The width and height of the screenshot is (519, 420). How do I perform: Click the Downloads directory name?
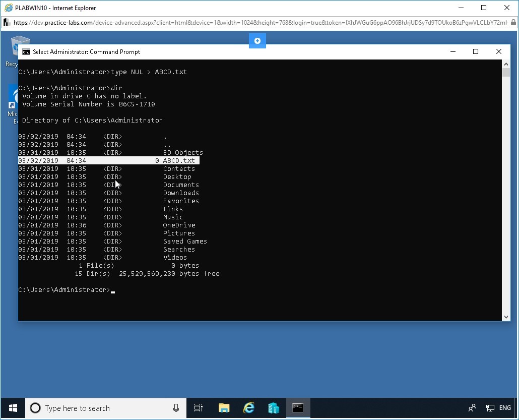[x=181, y=193]
